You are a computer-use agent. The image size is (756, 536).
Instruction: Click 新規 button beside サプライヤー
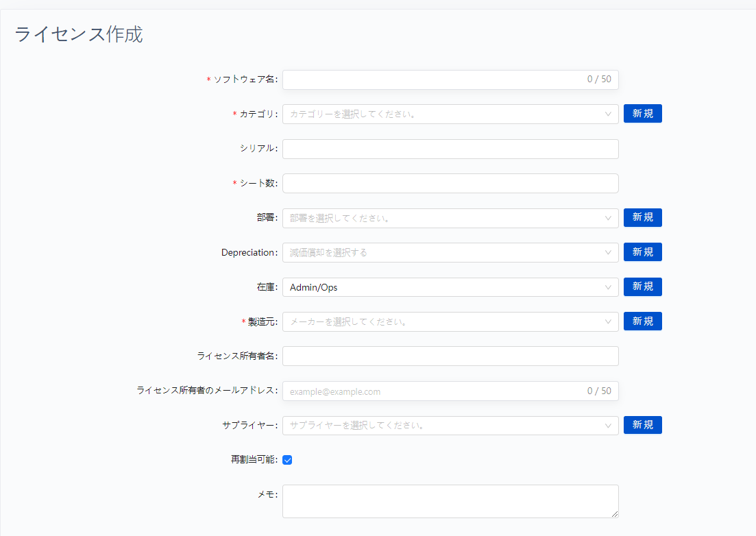(642, 425)
